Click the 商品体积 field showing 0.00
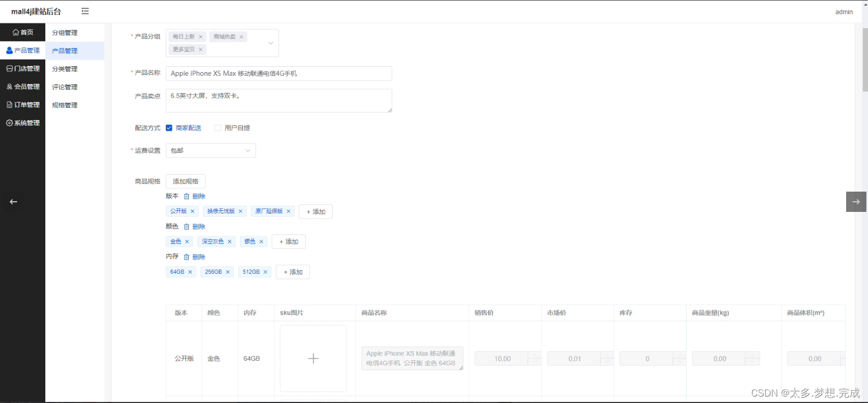868x403 pixels. click(x=815, y=359)
